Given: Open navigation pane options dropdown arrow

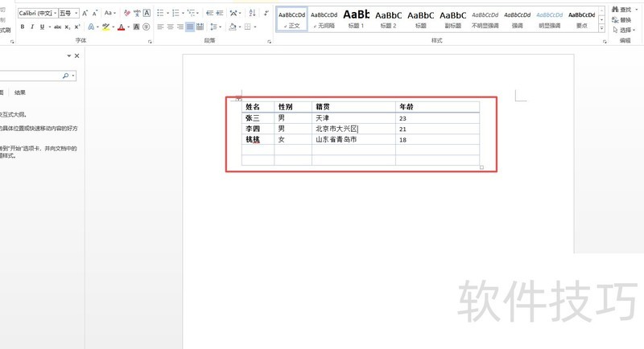Looking at the screenshot, I should [69, 55].
